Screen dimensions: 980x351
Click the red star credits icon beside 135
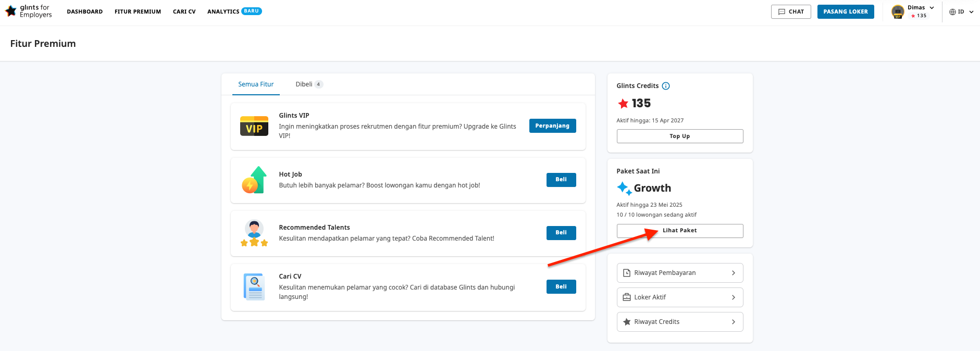coord(623,104)
